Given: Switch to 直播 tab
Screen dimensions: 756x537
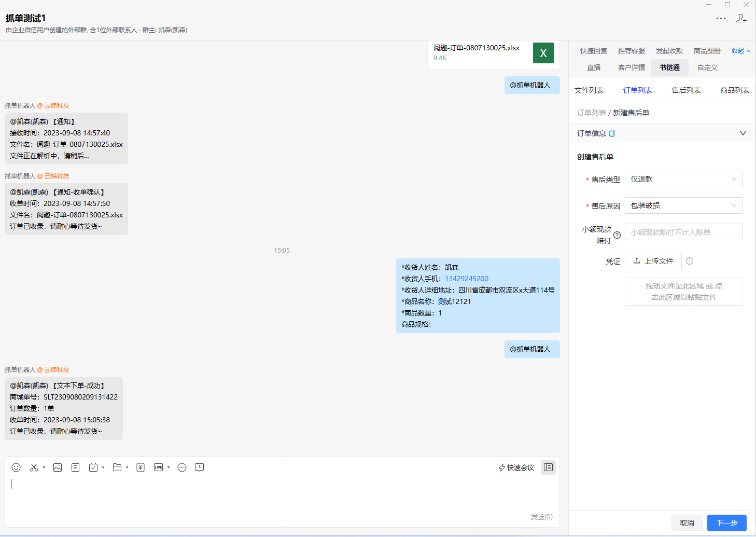Looking at the screenshot, I should (x=594, y=67).
